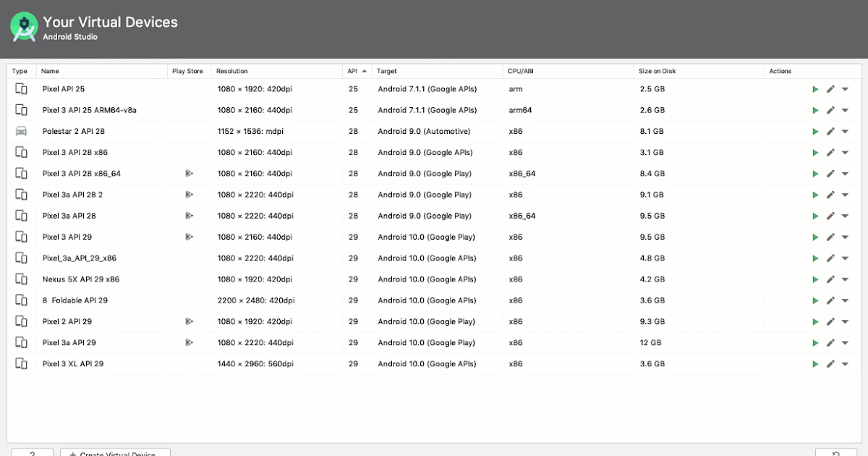Viewport: 868px width, 456px height.
Task: Click the help question mark button
Action: point(32,453)
